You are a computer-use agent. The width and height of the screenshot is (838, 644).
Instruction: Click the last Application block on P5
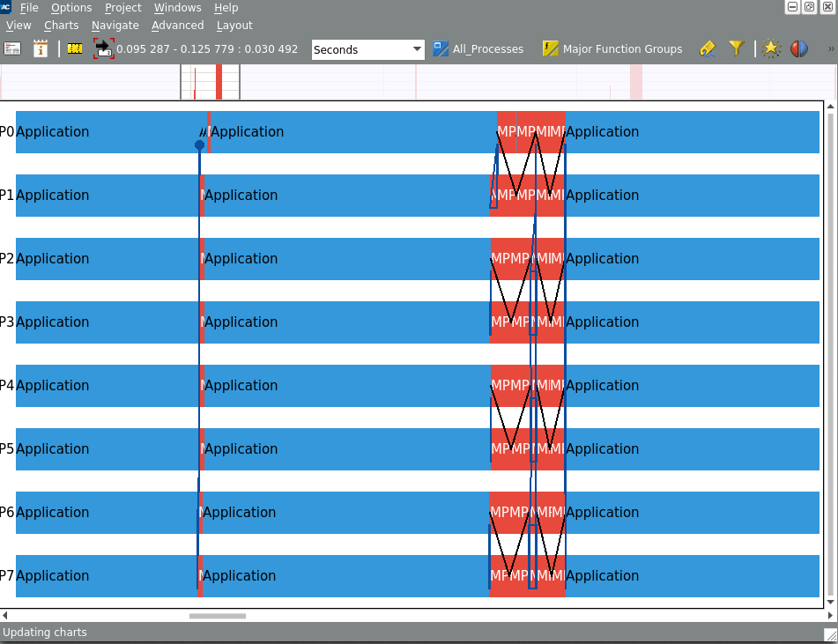(x=692, y=449)
